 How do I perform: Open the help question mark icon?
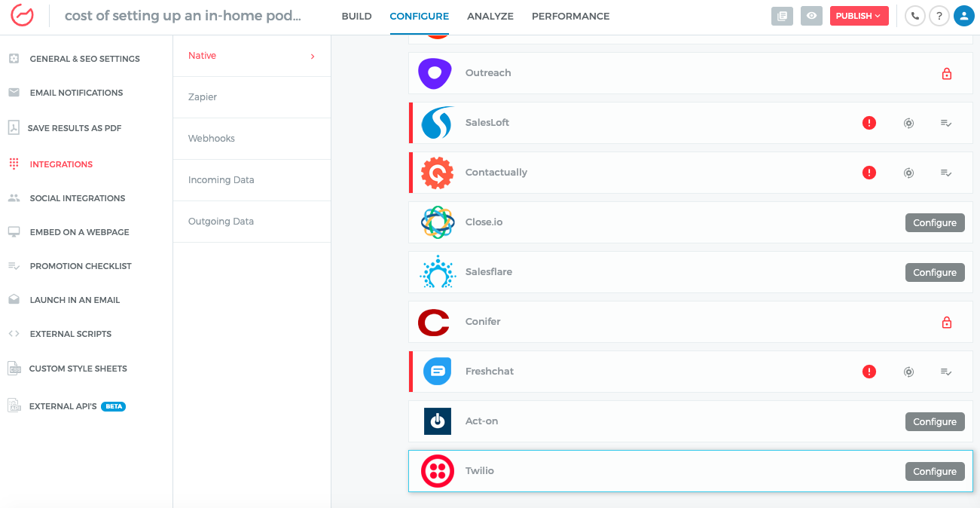click(x=939, y=16)
